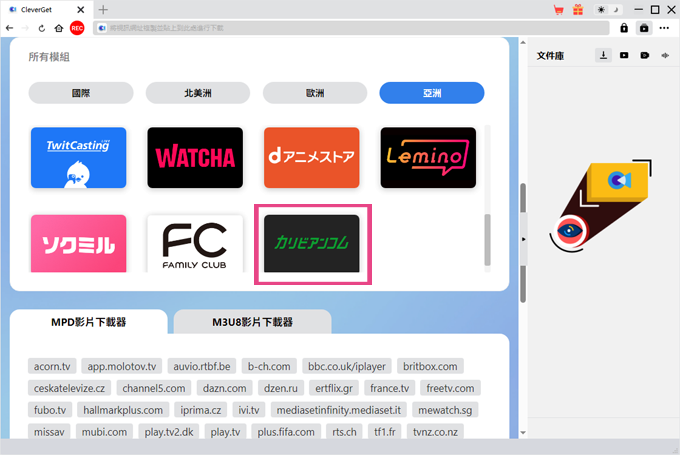Go to the home page icon
Viewport: 680px width, 455px height.
tap(59, 28)
